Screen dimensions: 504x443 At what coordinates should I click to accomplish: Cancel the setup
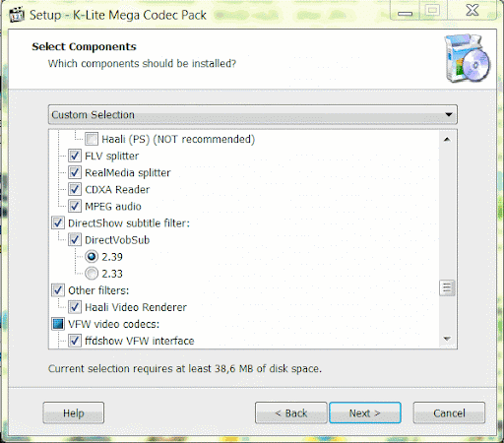point(449,412)
